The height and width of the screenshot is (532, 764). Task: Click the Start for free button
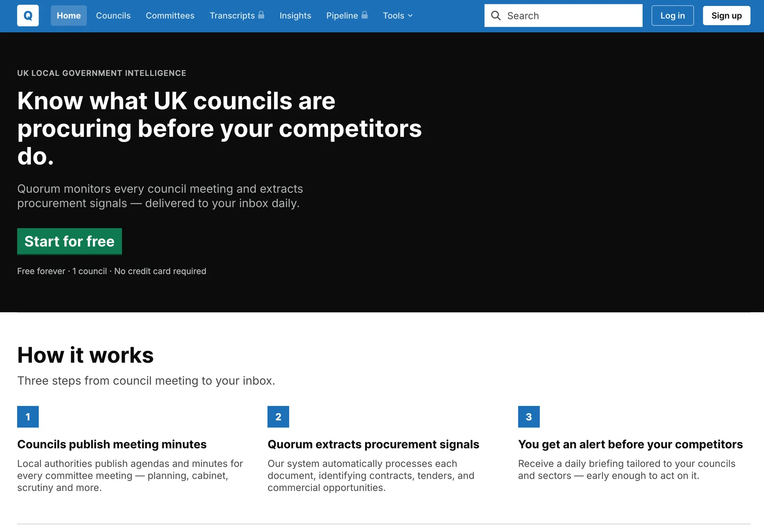70,241
